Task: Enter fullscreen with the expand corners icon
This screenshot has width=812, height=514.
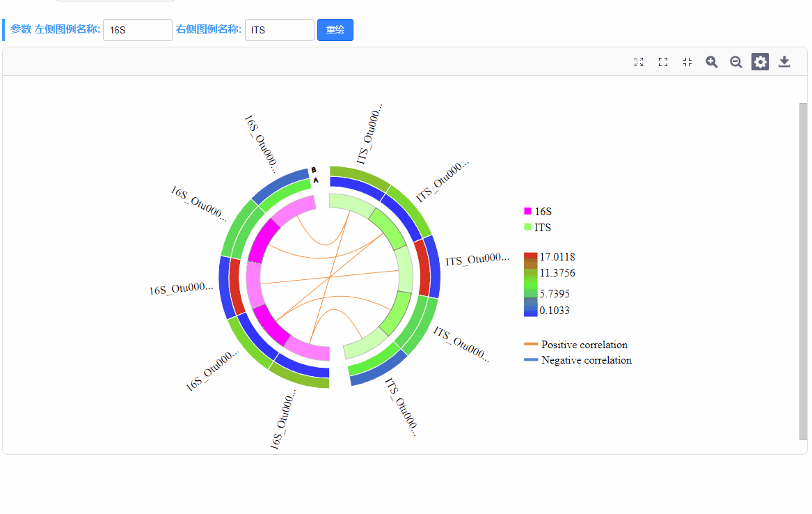Action: 663,62
